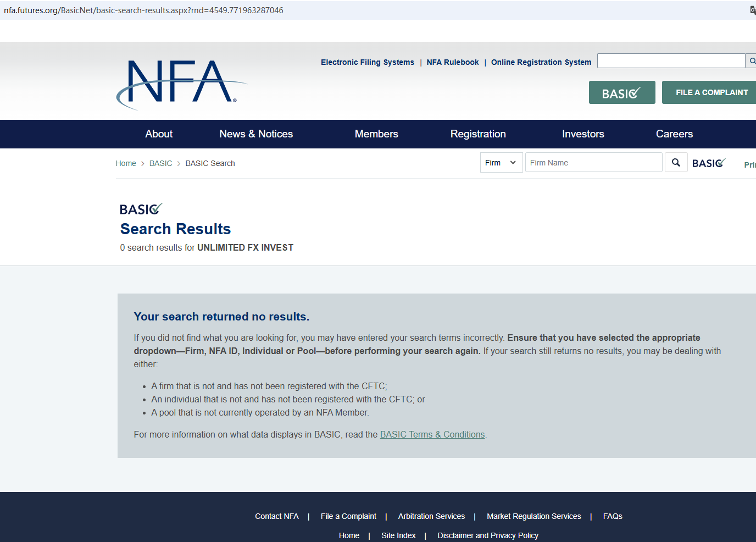The image size is (756, 542).
Task: Click the Search Results heading
Action: [175, 229]
